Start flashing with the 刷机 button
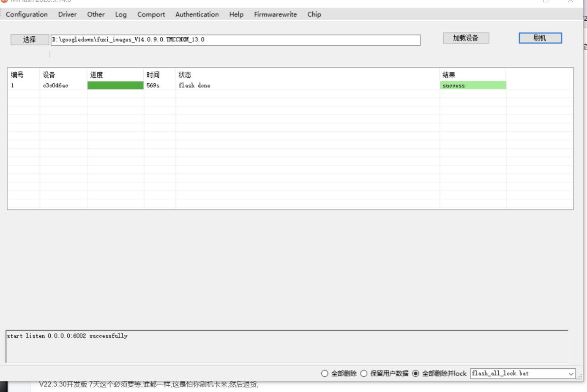The height and width of the screenshot is (392, 587). [540, 38]
